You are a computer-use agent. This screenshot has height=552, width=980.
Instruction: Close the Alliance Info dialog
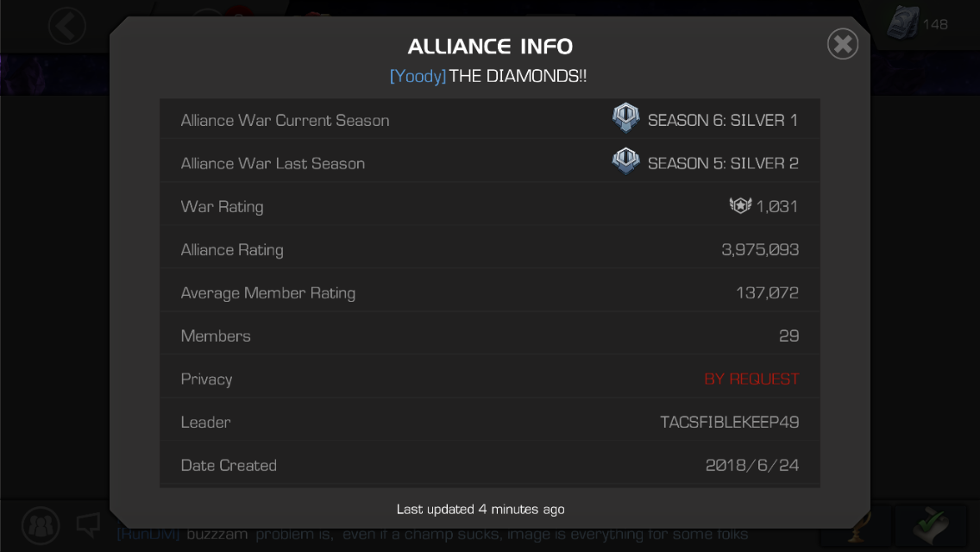(x=843, y=44)
